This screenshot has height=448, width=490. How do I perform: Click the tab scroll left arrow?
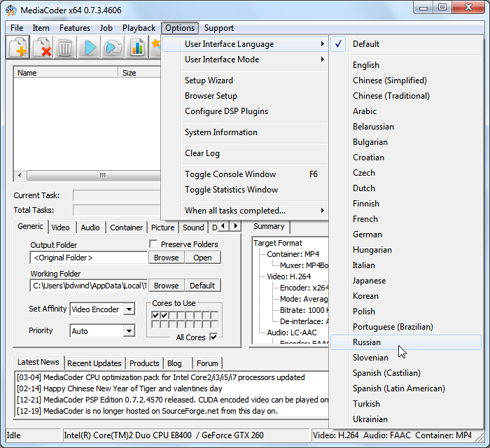[223, 225]
